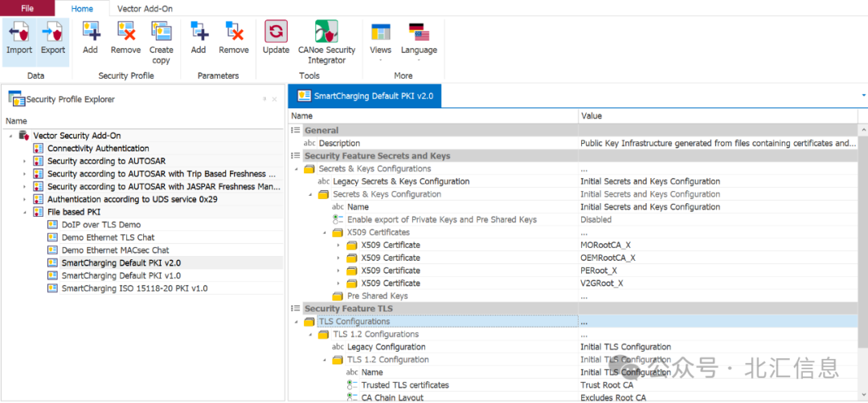Click the properties grid vertical scrollbar
This screenshot has height=403, width=868.
(863, 243)
